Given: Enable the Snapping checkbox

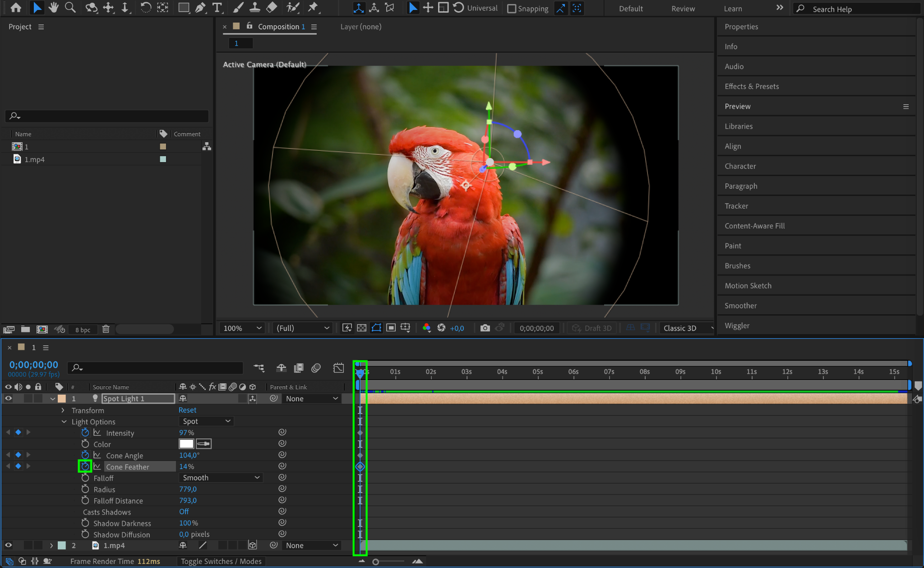Looking at the screenshot, I should tap(512, 9).
